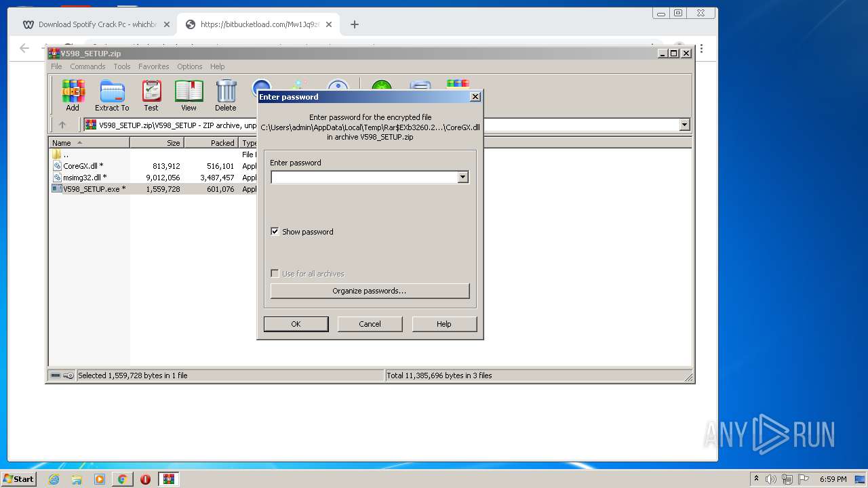The width and height of the screenshot is (868, 488).
Task: Click the network tray icon
Action: coord(787,479)
